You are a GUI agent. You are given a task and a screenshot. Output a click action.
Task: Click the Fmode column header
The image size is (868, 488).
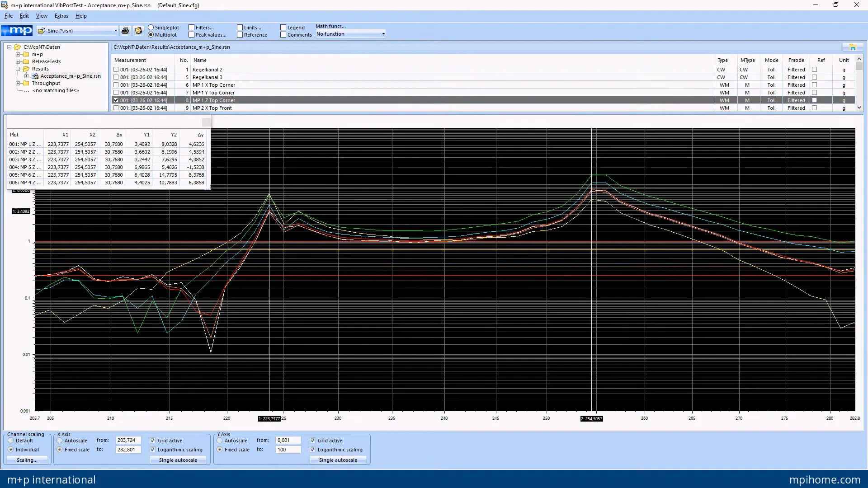[x=796, y=60]
